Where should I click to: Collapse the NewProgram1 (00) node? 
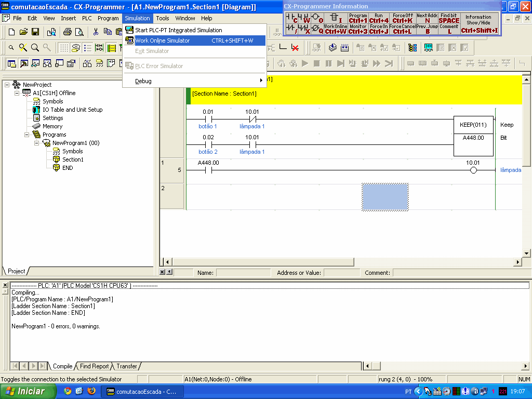pos(37,143)
